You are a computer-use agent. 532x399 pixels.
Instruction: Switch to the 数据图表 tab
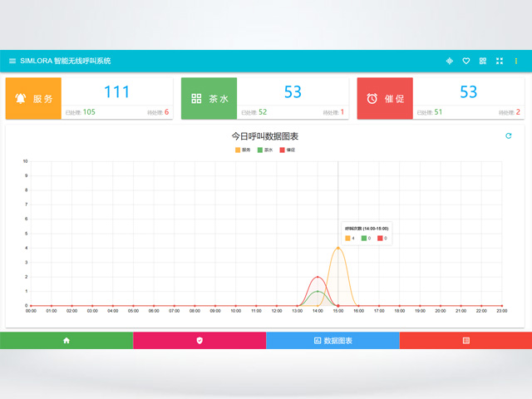[332, 340]
